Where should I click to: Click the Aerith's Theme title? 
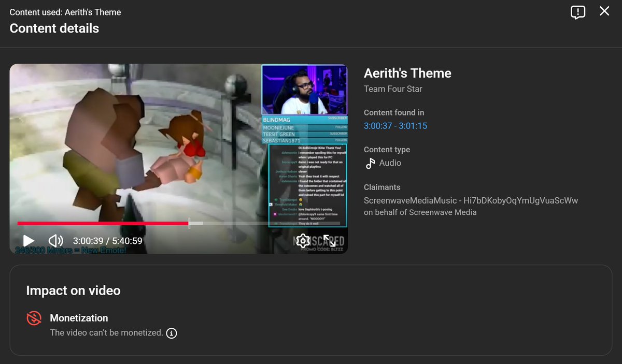(x=407, y=74)
